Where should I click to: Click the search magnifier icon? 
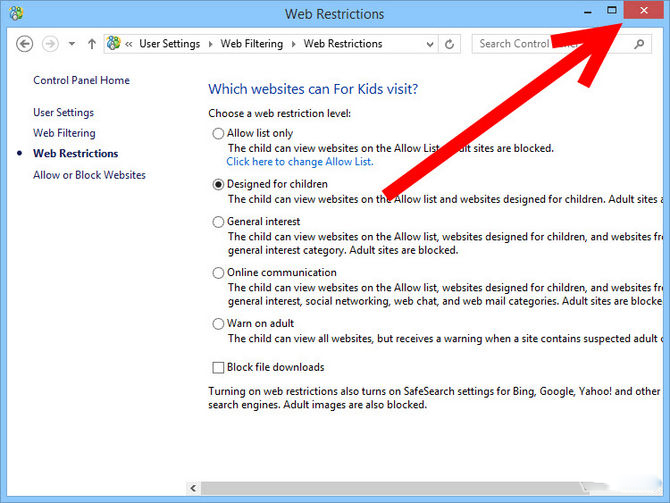pyautogui.click(x=639, y=44)
